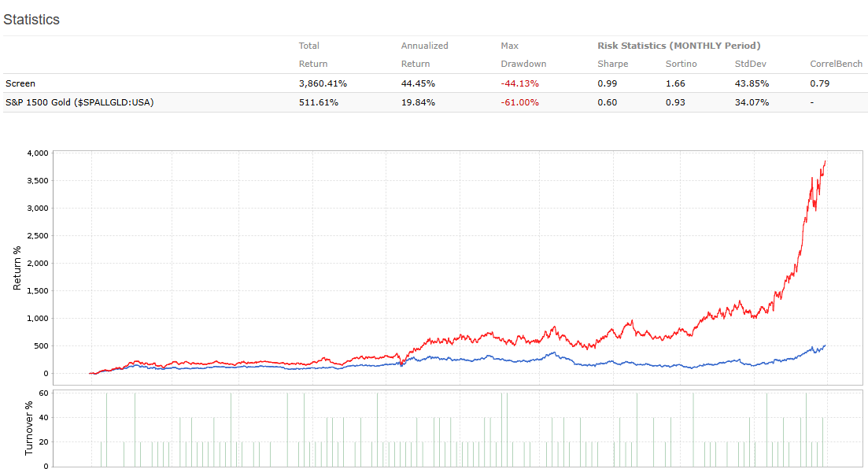Click the Risk Statistics (MONTHLY Period) header
Screen dimensions: 868x469
click(678, 46)
